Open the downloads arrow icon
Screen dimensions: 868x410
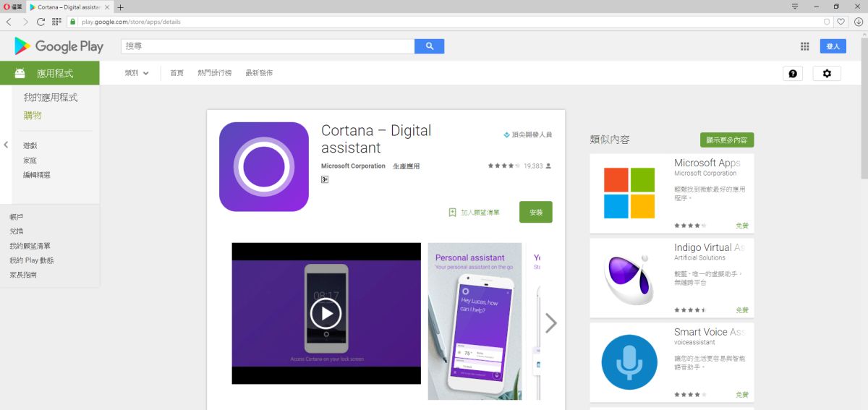click(x=859, y=22)
